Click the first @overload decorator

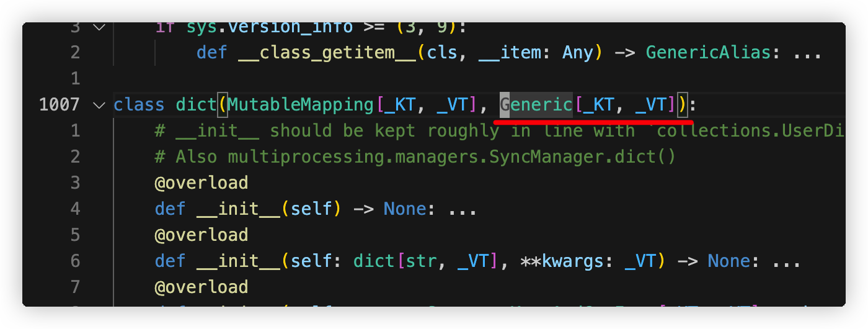pyautogui.click(x=201, y=183)
